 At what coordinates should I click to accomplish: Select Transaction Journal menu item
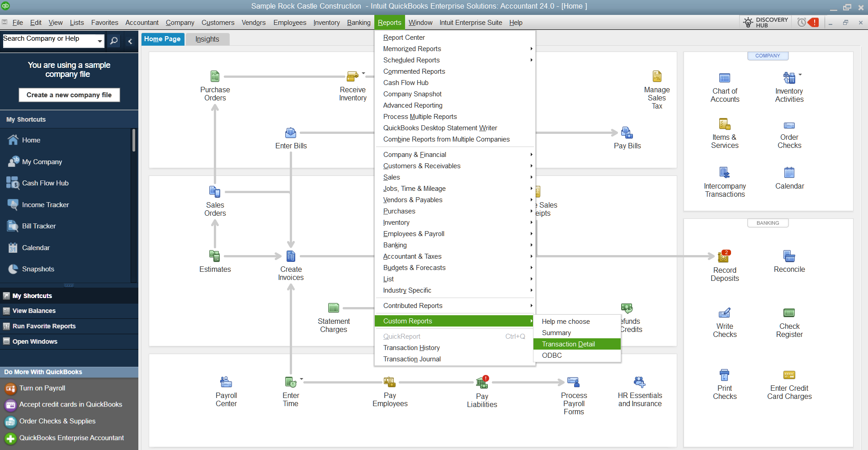pos(455,359)
